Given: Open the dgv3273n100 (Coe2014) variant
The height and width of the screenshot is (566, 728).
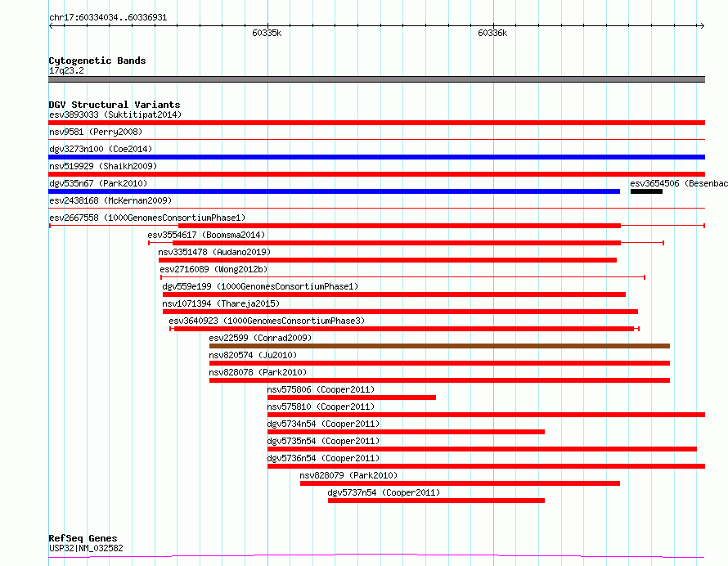Looking at the screenshot, I should (101, 149).
